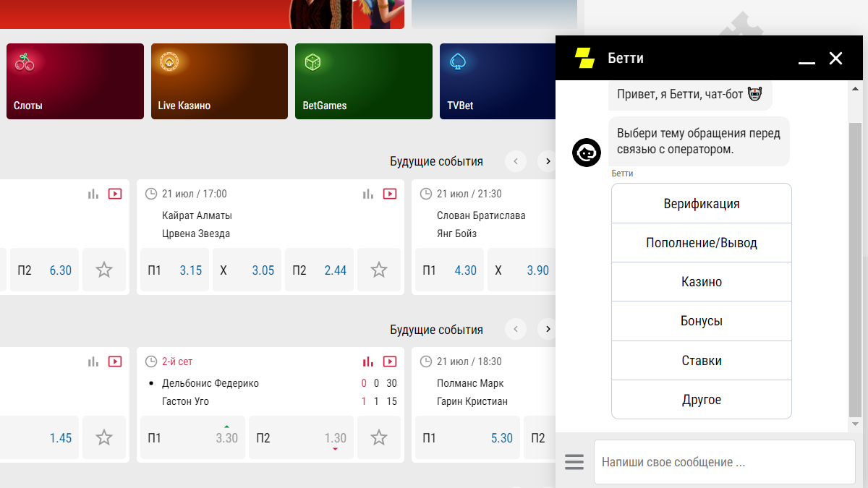
Task: Minimize the Бетти chat window
Action: point(807,59)
